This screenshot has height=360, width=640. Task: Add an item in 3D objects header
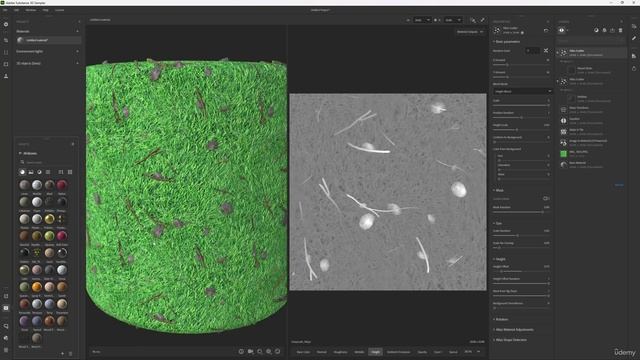click(x=77, y=63)
